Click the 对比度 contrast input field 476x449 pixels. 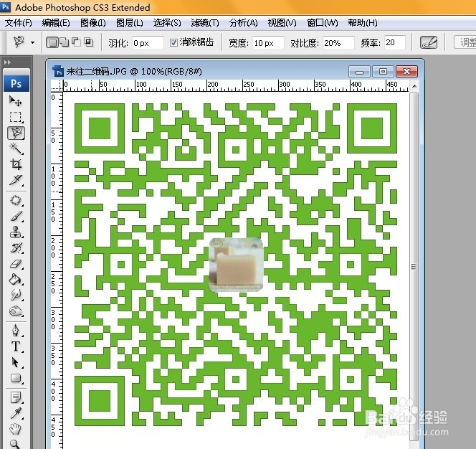click(338, 43)
